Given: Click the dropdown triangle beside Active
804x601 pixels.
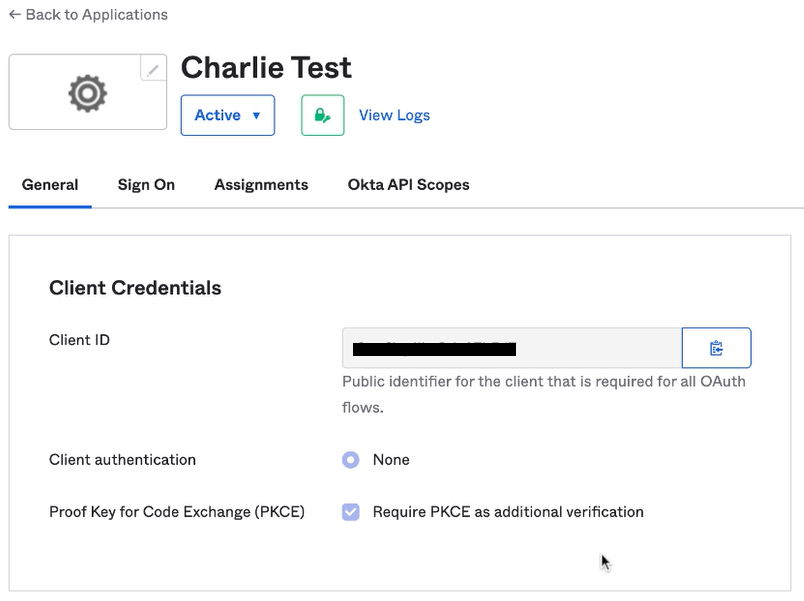Looking at the screenshot, I should [x=256, y=115].
